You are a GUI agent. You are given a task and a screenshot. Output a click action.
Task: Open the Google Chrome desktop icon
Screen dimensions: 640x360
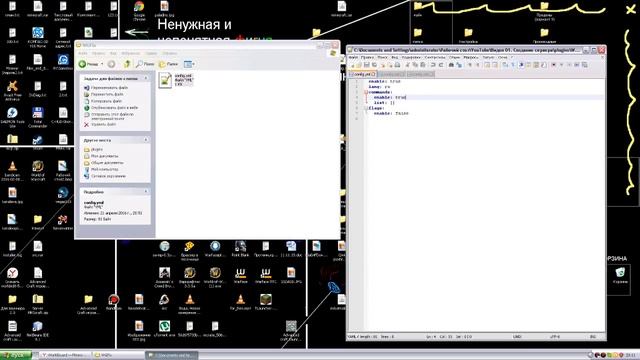click(x=139, y=7)
